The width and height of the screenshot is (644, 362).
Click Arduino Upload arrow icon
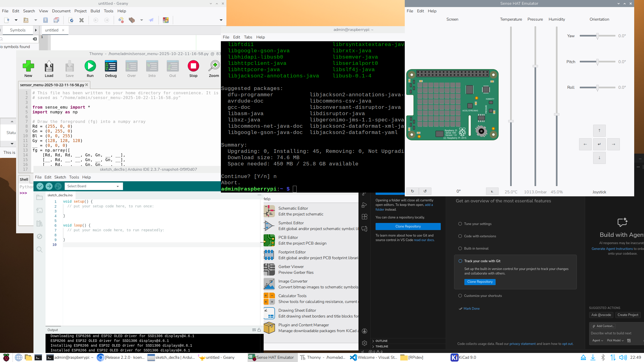point(49,186)
